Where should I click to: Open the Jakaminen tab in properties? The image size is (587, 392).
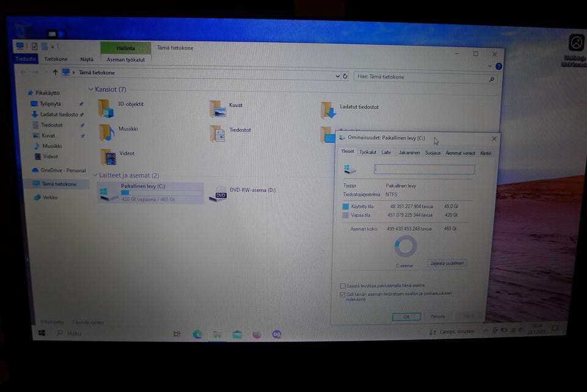pos(409,152)
